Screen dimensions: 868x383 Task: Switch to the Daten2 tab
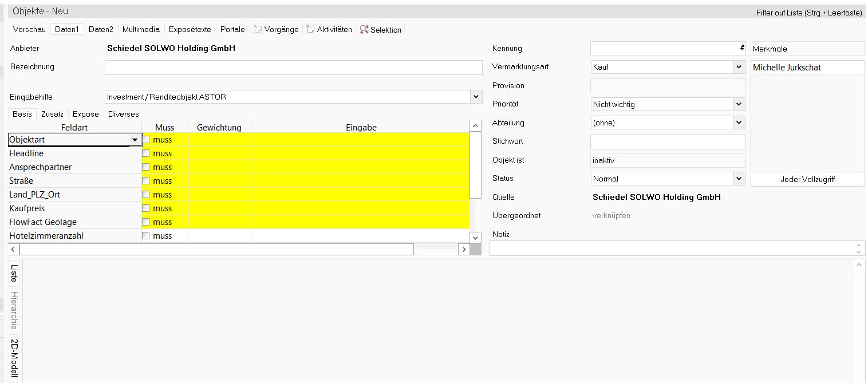coord(101,29)
